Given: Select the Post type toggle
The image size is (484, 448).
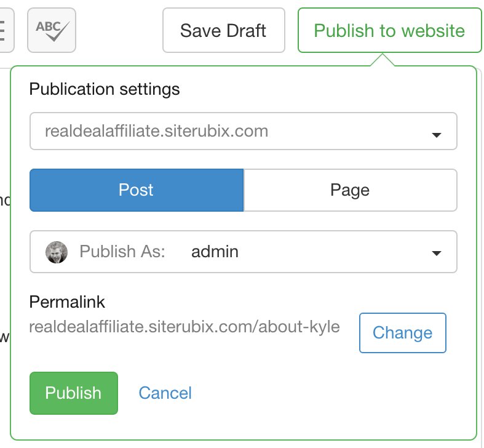Looking at the screenshot, I should click(137, 190).
